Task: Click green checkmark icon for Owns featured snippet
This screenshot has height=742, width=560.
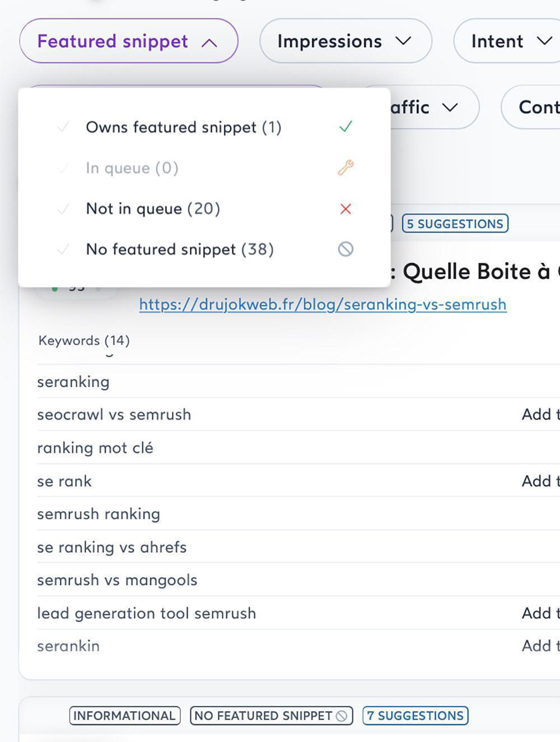Action: [346, 127]
